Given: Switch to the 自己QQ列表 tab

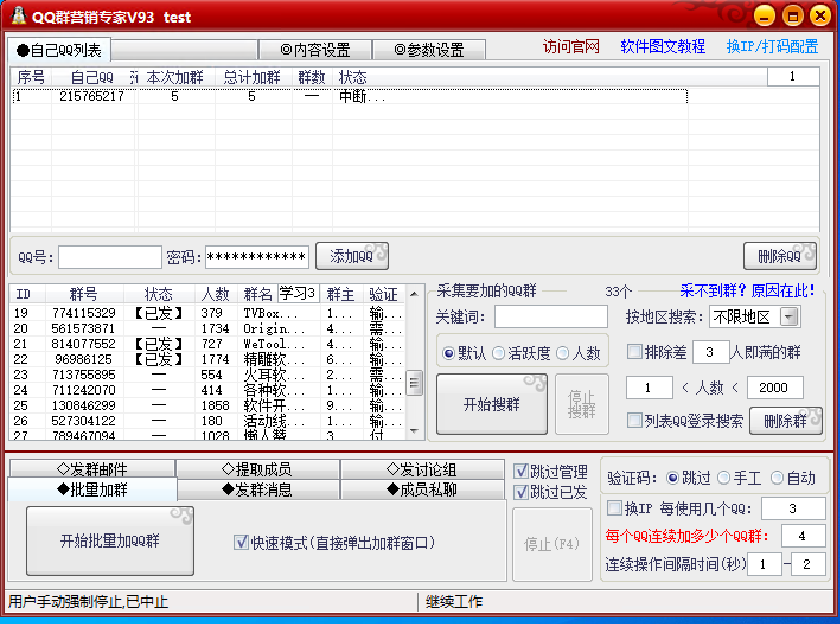Looking at the screenshot, I should (x=59, y=50).
